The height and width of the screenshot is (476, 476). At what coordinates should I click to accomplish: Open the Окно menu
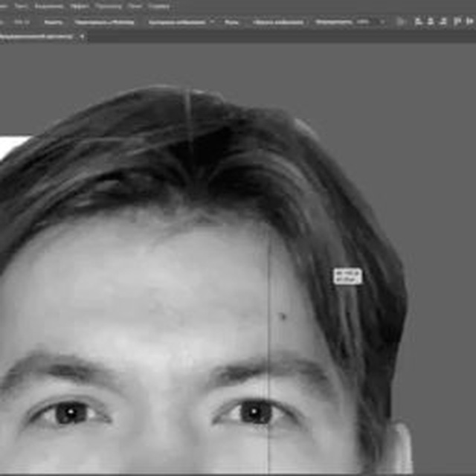(x=135, y=6)
